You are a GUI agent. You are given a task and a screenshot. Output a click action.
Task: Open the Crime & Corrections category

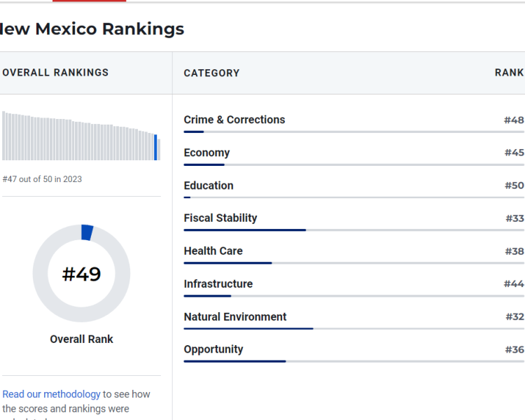click(234, 120)
